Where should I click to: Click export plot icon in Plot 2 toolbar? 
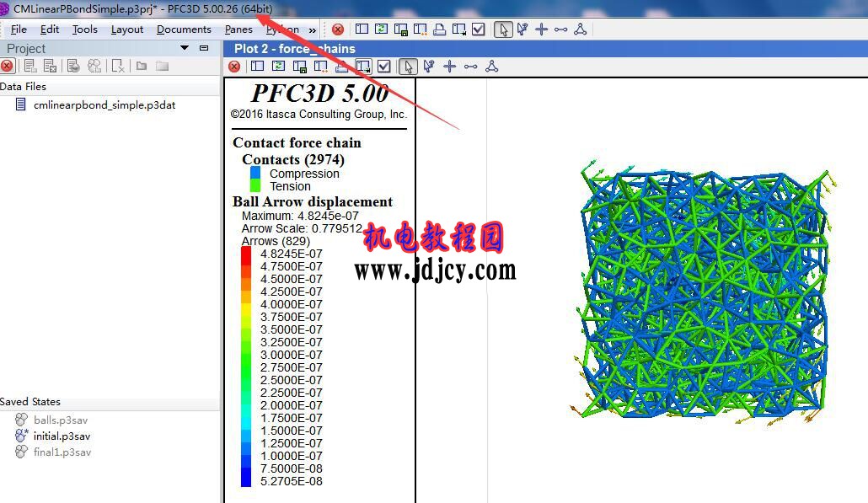click(363, 67)
